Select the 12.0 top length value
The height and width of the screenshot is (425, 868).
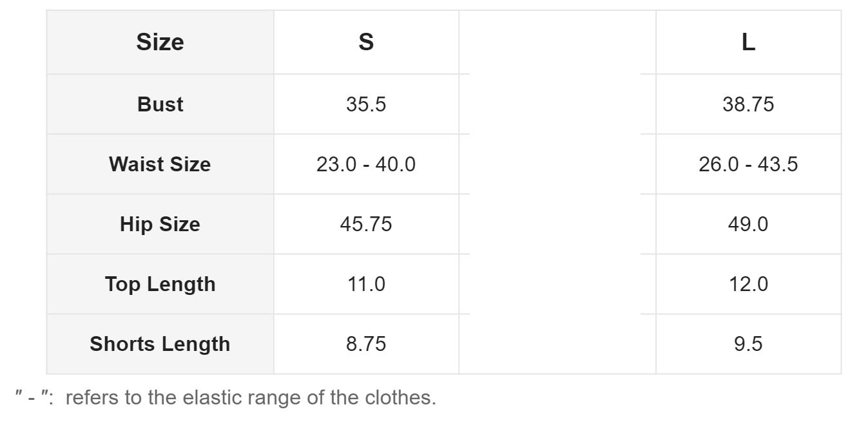748,284
